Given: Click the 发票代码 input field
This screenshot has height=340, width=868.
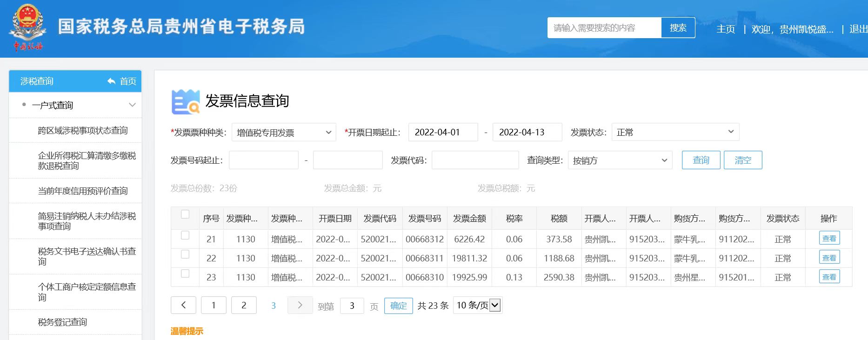Looking at the screenshot, I should pyautogui.click(x=475, y=160).
